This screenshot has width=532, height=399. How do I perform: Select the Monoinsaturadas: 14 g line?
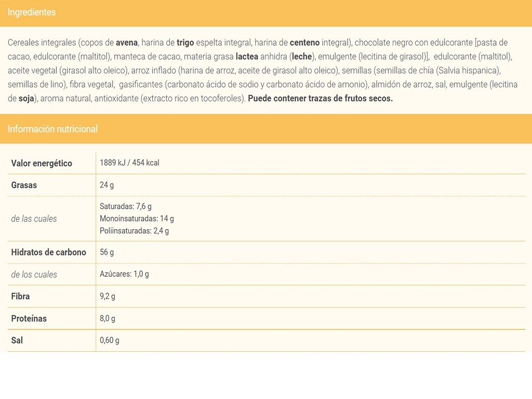tap(137, 219)
